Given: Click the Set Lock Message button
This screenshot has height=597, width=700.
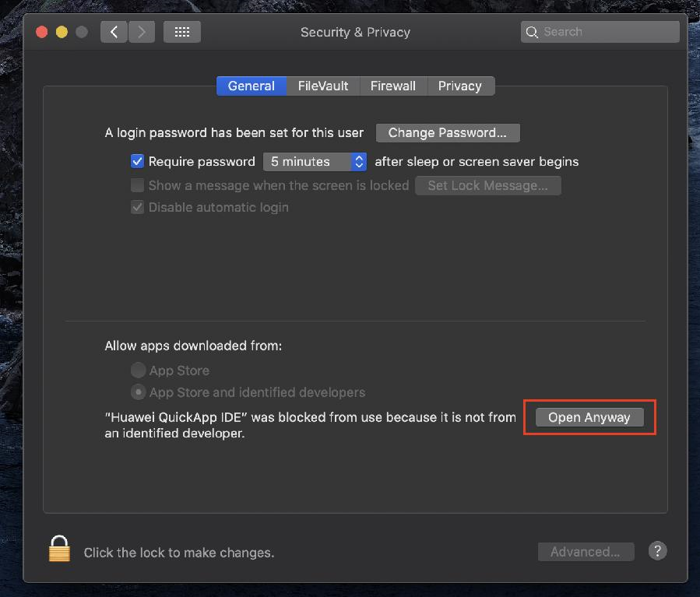Looking at the screenshot, I should 488,185.
